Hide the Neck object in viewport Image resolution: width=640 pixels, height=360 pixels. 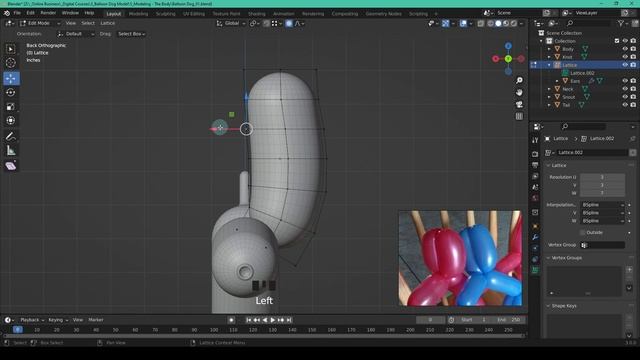[x=625, y=89]
